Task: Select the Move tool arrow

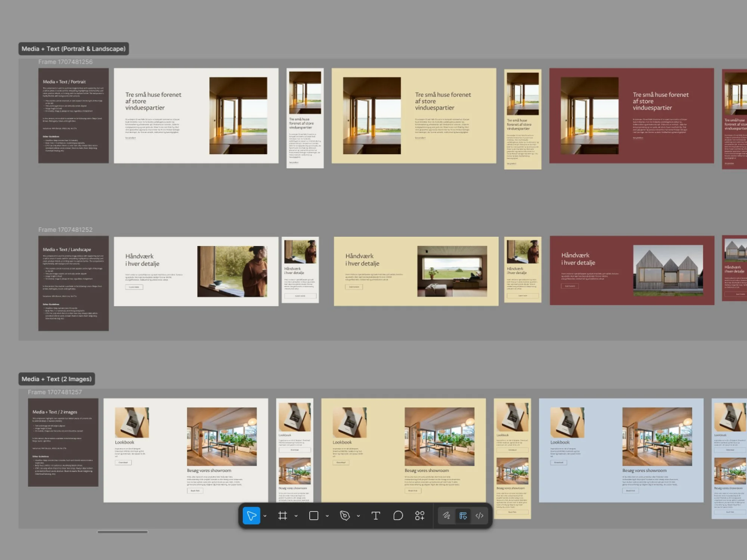Action: pos(251,516)
